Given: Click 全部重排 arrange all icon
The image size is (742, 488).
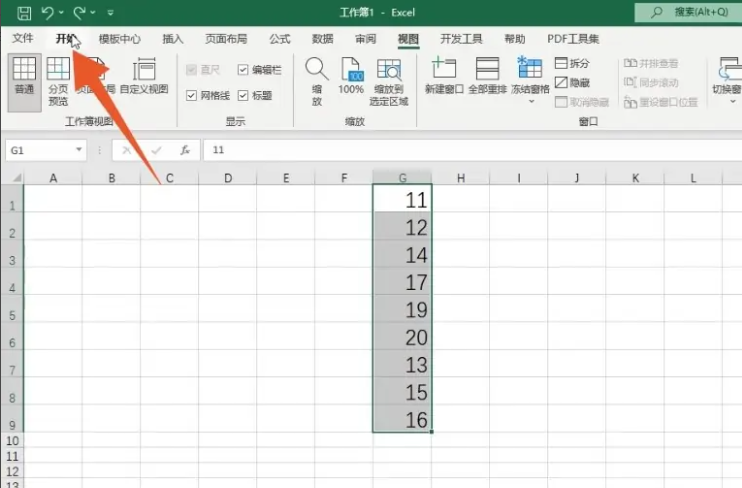Looking at the screenshot, I should click(487, 76).
